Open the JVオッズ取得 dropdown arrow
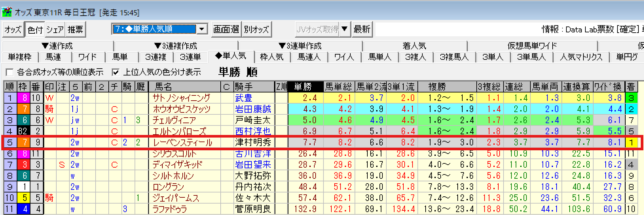The width and height of the screenshot is (644, 215). click(344, 29)
